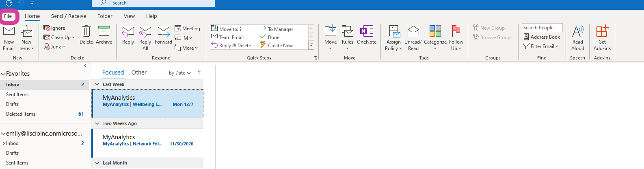Open Customize Quick Access Toolbar arrow
The height and width of the screenshot is (169, 644).
(x=32, y=3)
